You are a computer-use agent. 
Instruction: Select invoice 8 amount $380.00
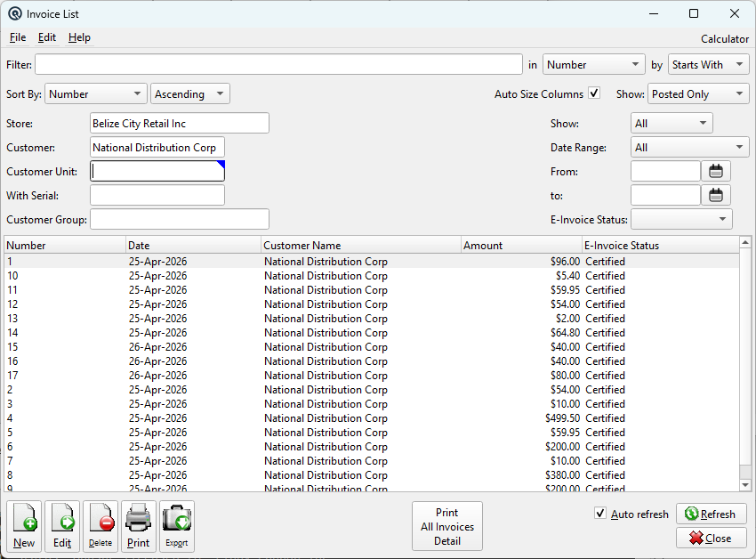point(371,475)
